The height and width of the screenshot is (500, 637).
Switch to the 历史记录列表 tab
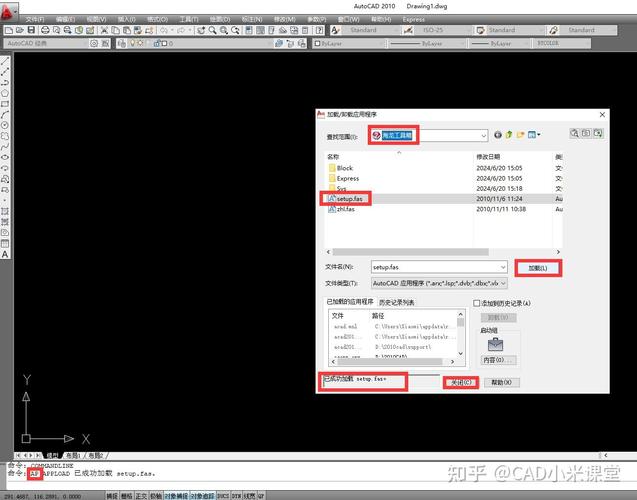396,302
